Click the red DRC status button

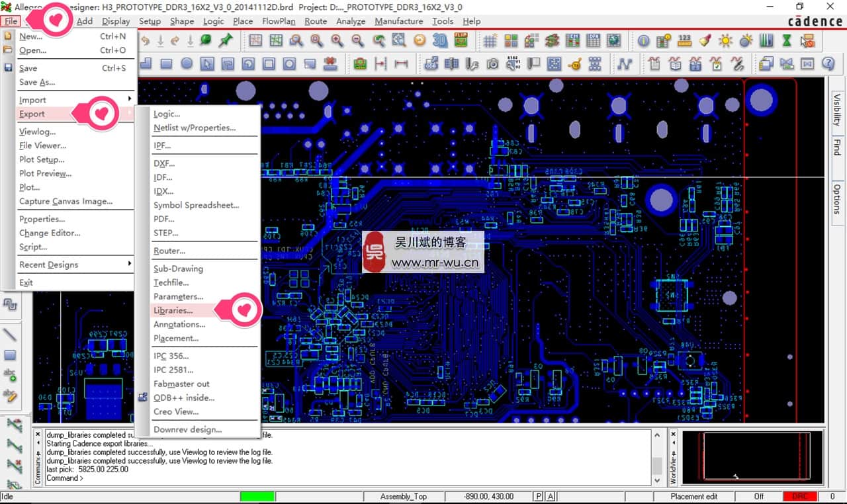(800, 496)
